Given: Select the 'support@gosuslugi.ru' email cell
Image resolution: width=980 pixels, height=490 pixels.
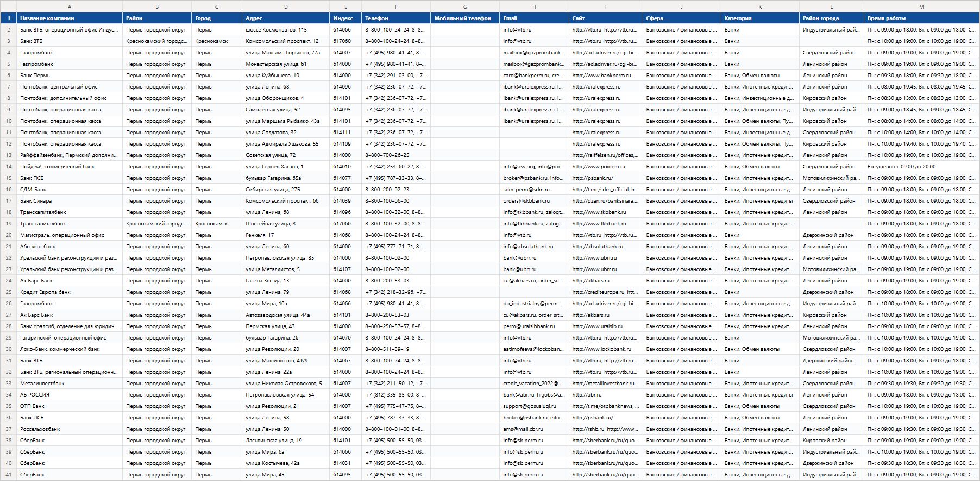Looking at the screenshot, I should click(x=534, y=406).
